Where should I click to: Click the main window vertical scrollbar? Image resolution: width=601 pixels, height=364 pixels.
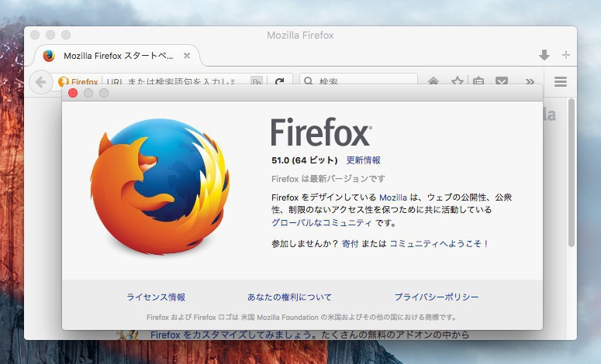pos(572,172)
